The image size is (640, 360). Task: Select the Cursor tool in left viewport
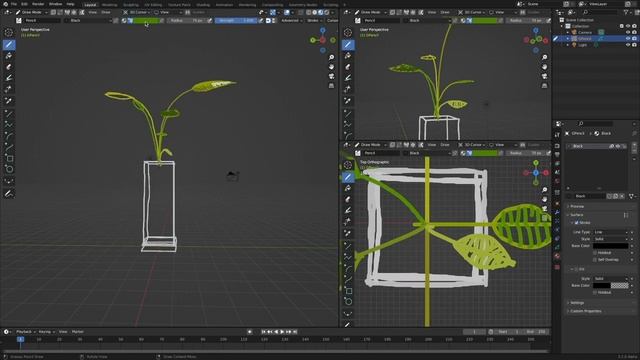[x=9, y=33]
